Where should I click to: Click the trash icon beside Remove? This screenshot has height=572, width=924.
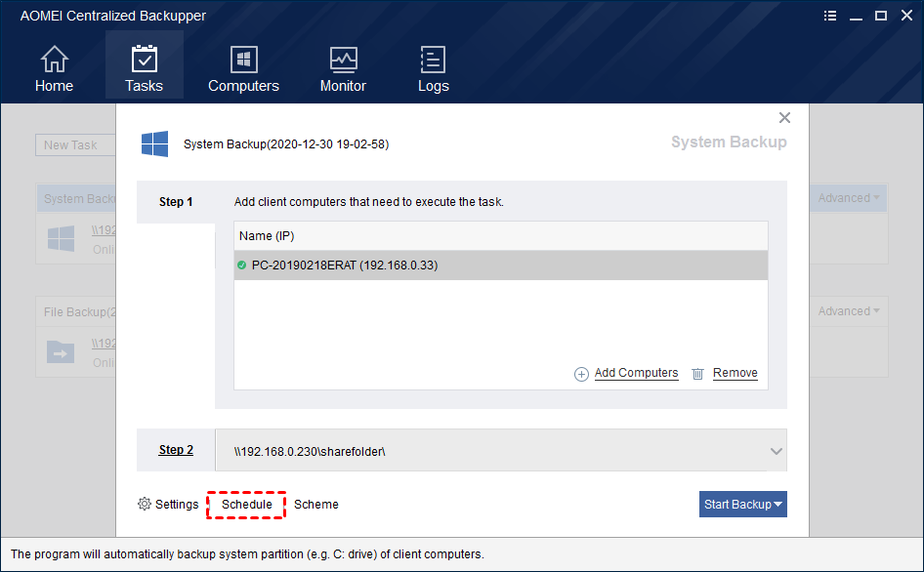(x=697, y=374)
